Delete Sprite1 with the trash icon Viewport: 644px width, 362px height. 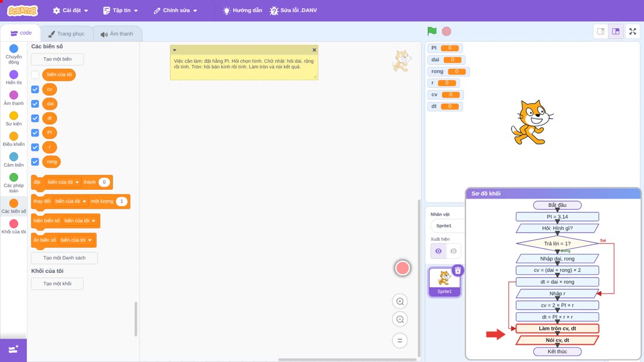click(458, 271)
